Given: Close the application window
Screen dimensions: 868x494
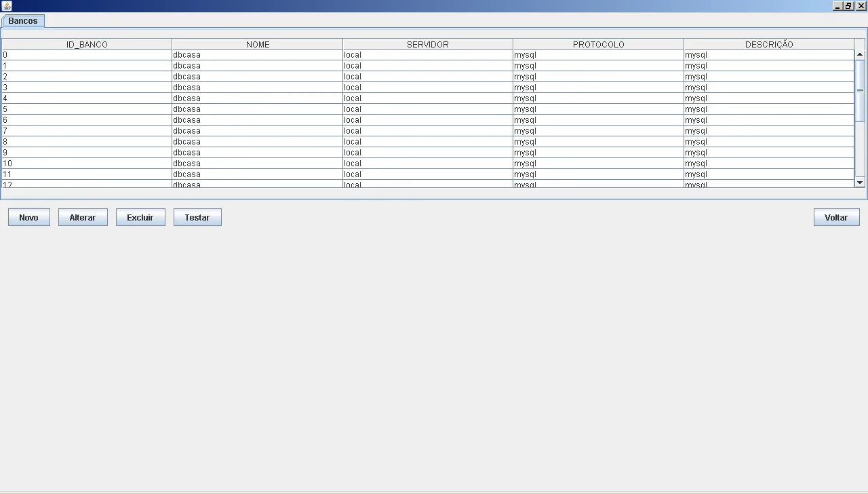Looking at the screenshot, I should [x=861, y=6].
